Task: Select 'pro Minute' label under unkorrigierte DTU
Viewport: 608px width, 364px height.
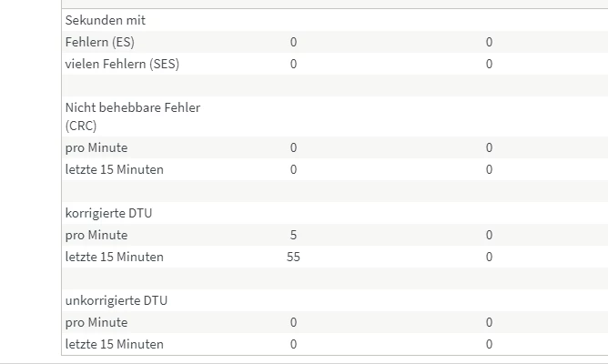Action: pos(96,322)
